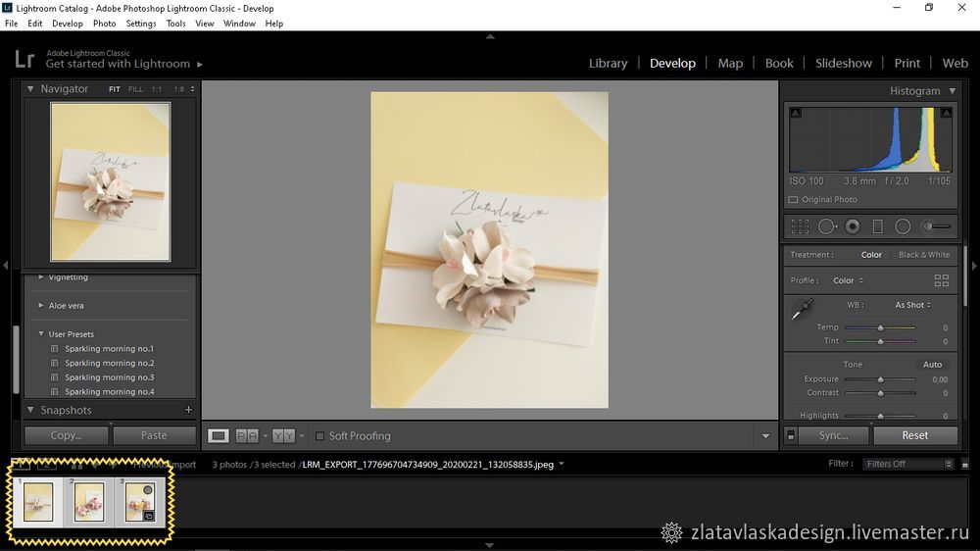
Task: Activate the Red Eye Correction tool
Action: 853,226
